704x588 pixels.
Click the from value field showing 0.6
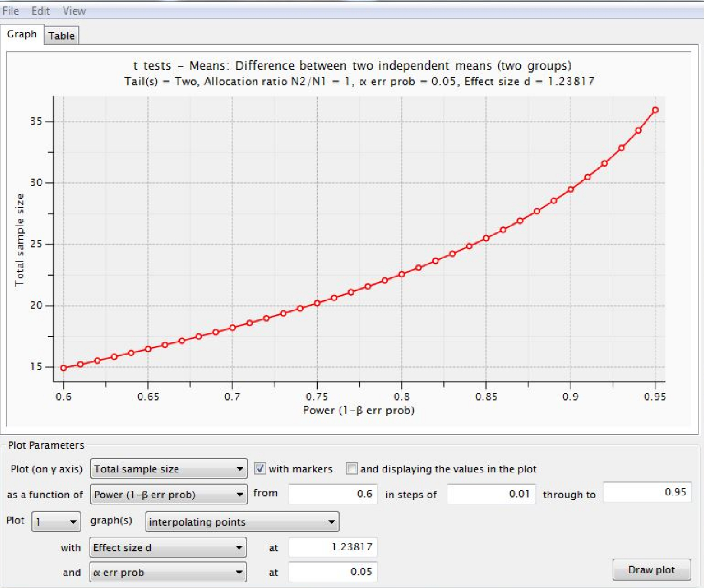tap(333, 494)
